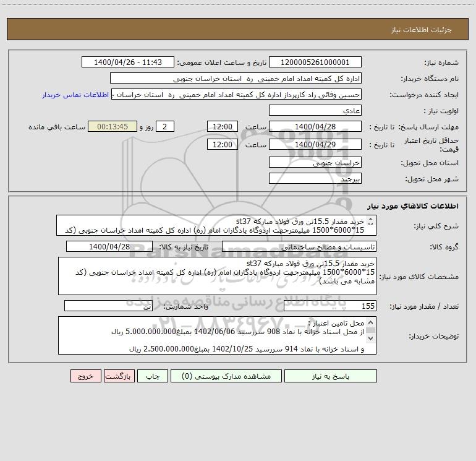Click the request creator field
476x461 pixels.
coord(236,95)
